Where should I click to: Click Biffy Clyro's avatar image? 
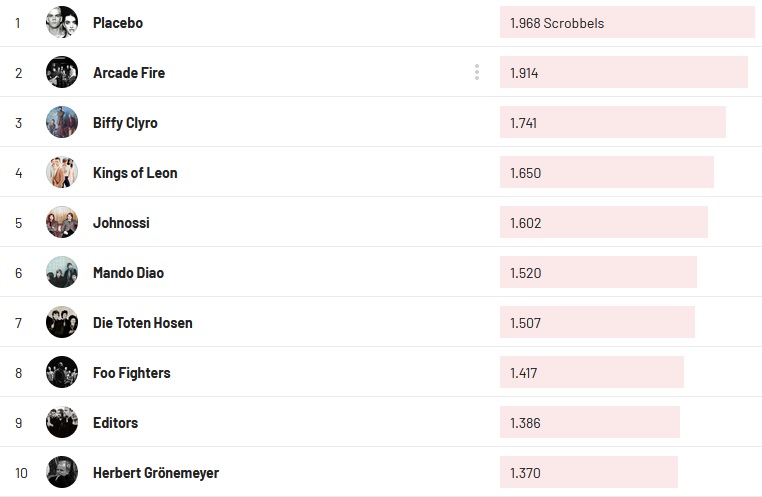click(x=62, y=122)
